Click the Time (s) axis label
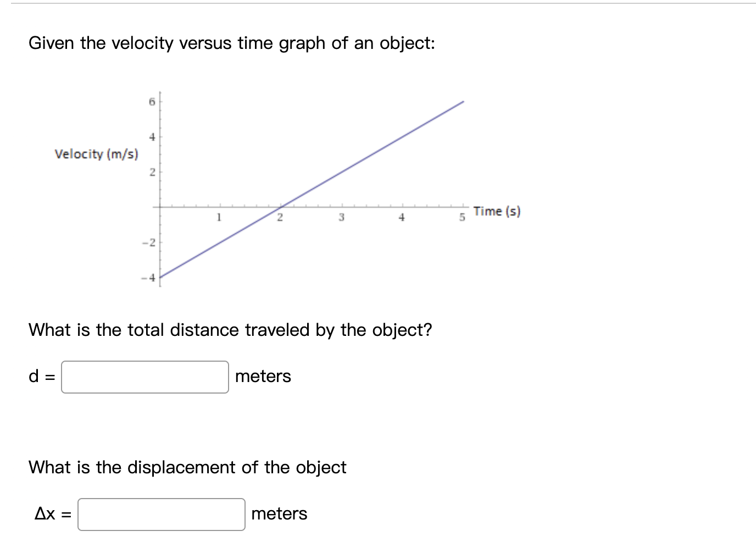756x553 pixels. 496,211
